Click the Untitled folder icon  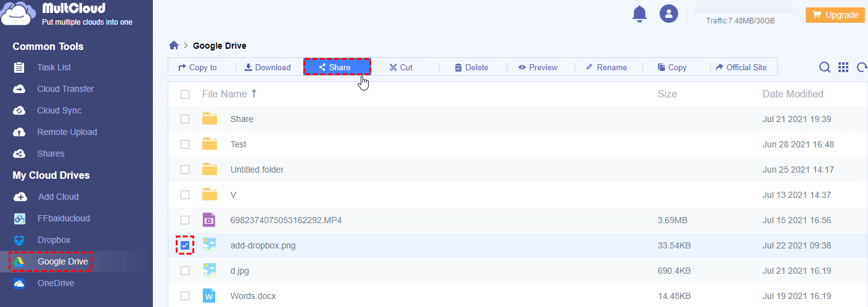pyautogui.click(x=210, y=169)
